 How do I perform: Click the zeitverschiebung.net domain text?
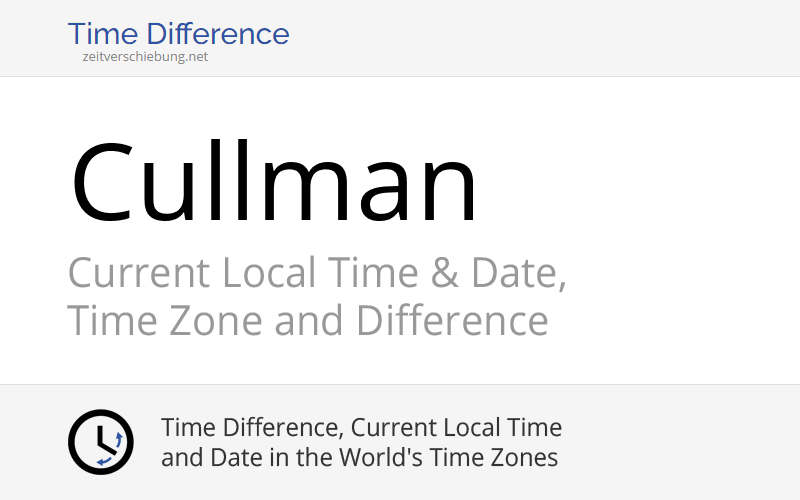click(x=145, y=57)
